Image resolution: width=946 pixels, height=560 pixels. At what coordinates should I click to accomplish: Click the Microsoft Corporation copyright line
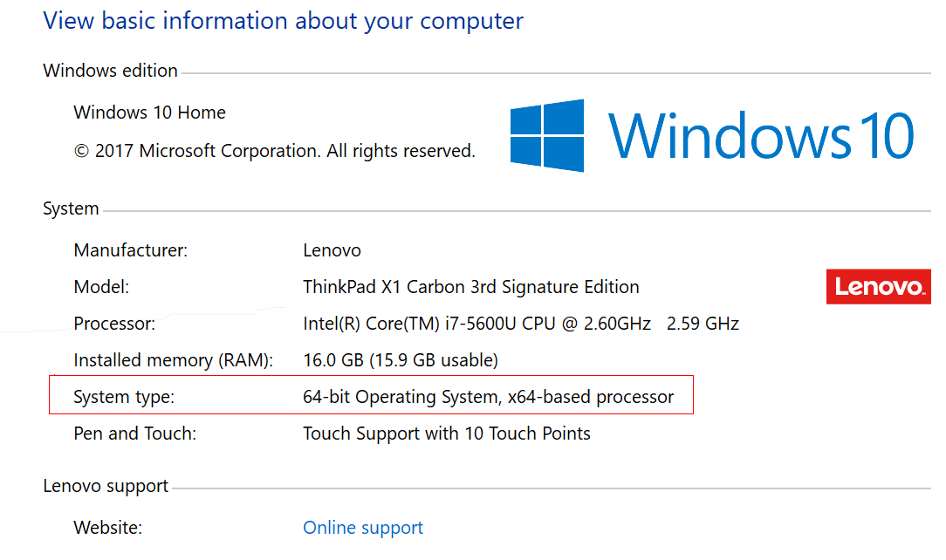(275, 151)
